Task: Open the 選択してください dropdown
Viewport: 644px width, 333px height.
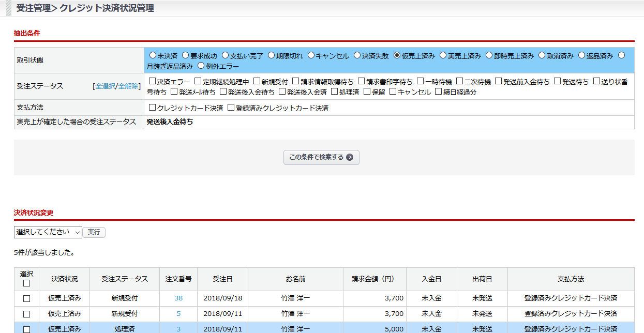Action: [x=48, y=232]
